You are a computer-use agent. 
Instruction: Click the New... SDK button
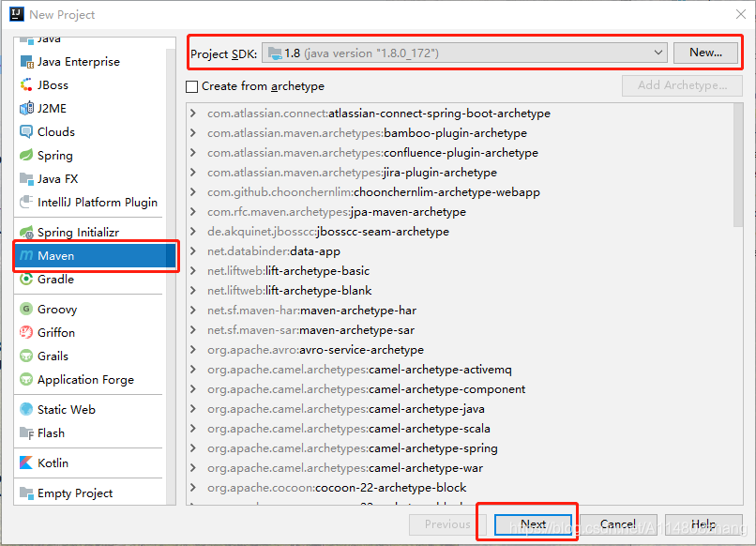coord(705,53)
